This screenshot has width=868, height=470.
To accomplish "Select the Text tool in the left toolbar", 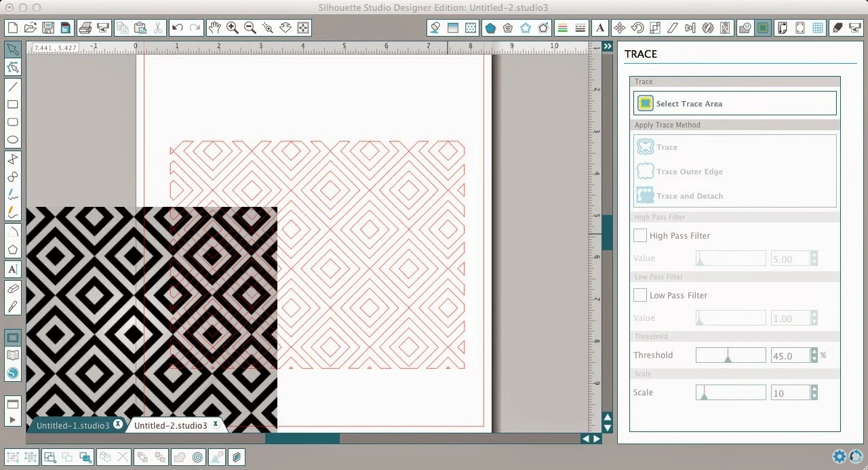I will 12,269.
